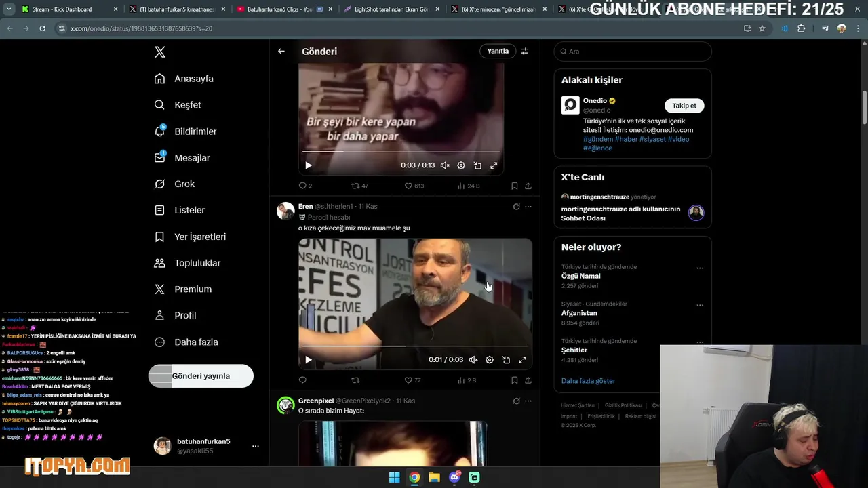Screen dimensions: 868x488
Task: Toggle fullscreen on Eren's video
Action: (x=522, y=360)
